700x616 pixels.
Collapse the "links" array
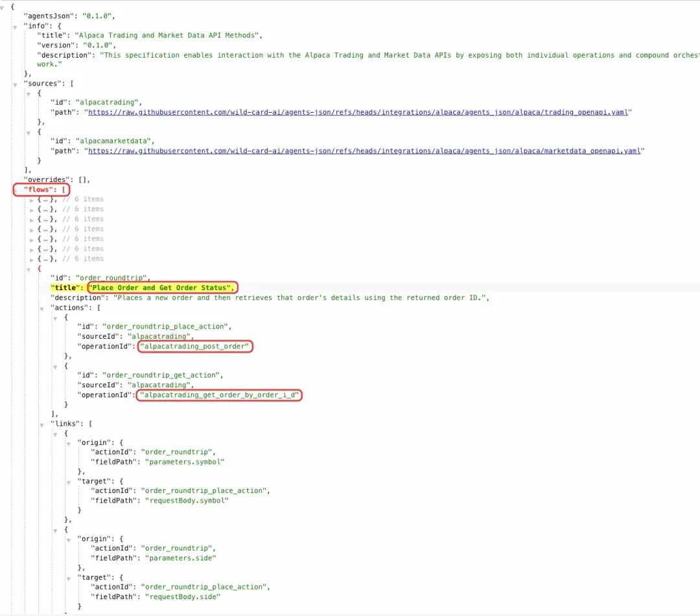pyautogui.click(x=42, y=425)
